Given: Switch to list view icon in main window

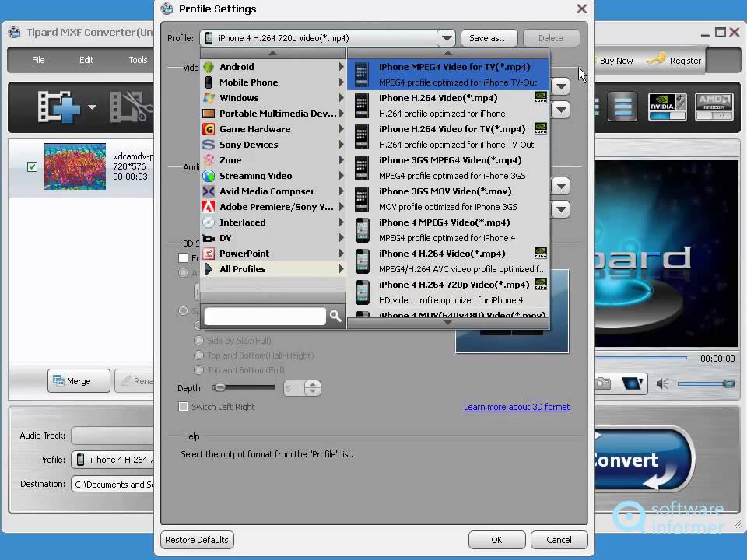Looking at the screenshot, I should click(622, 107).
